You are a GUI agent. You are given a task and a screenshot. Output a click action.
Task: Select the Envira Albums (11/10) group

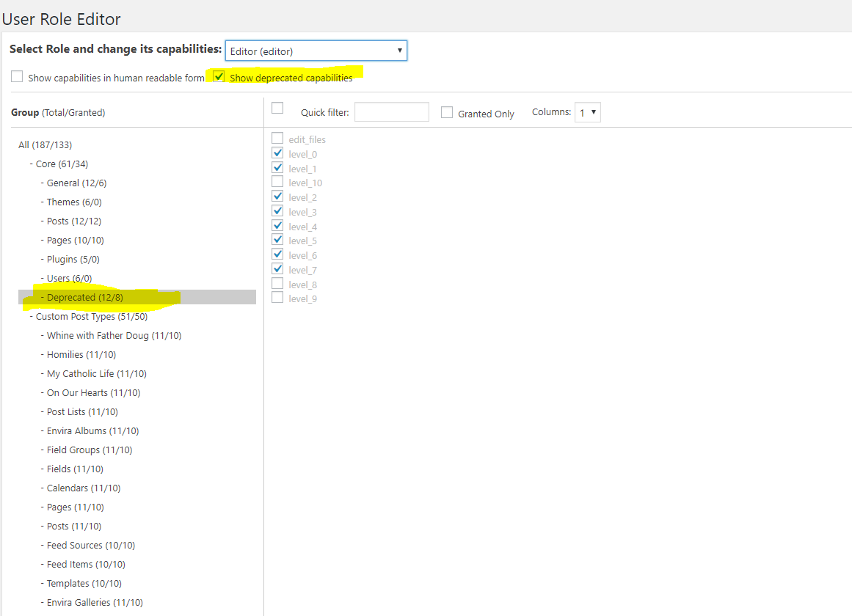(92, 431)
